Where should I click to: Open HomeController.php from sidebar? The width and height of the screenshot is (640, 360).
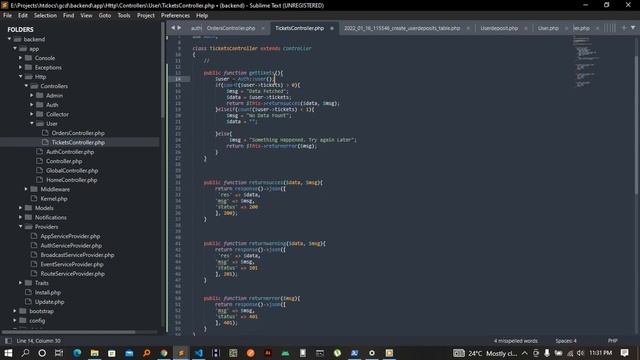click(x=71, y=180)
